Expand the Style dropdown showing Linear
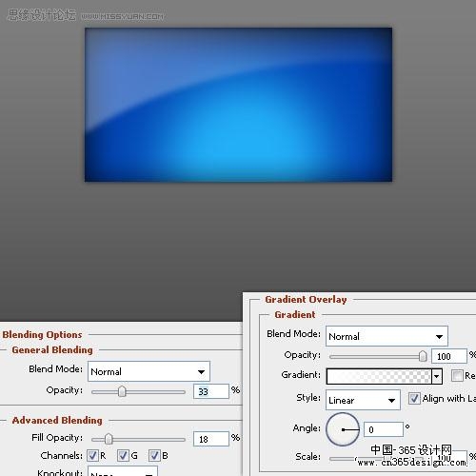Viewport: 476px width, 476px height. 363,400
